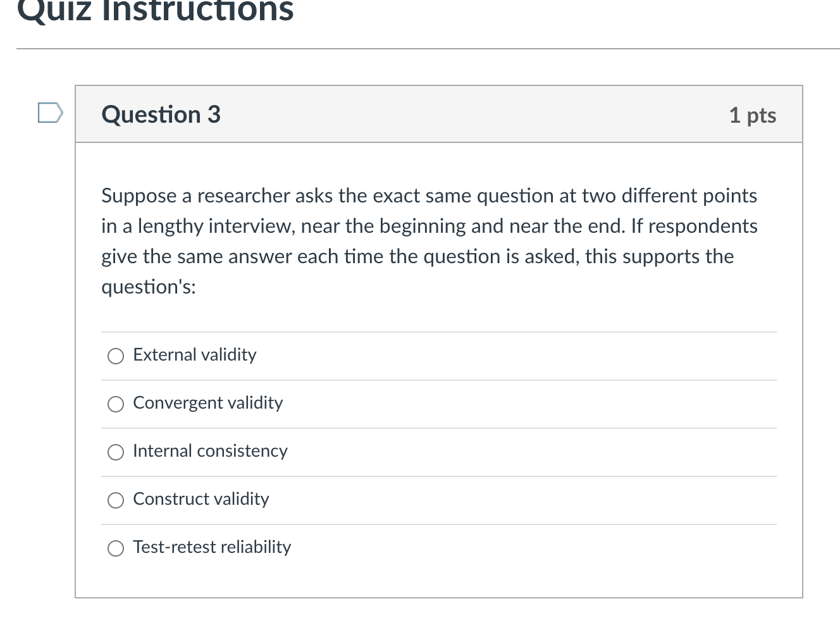Click the line starting "in a lengthy interview"
Image resolution: width=840 pixels, height=625 pixels.
click(429, 226)
